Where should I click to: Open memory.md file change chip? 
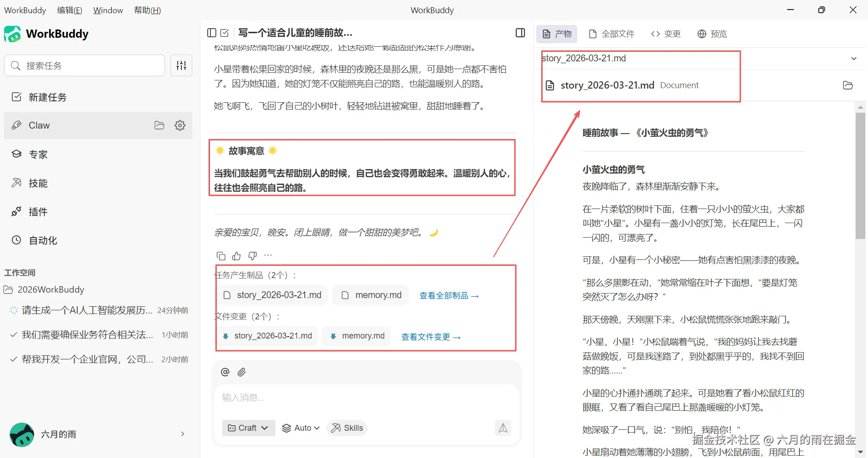[x=357, y=336]
